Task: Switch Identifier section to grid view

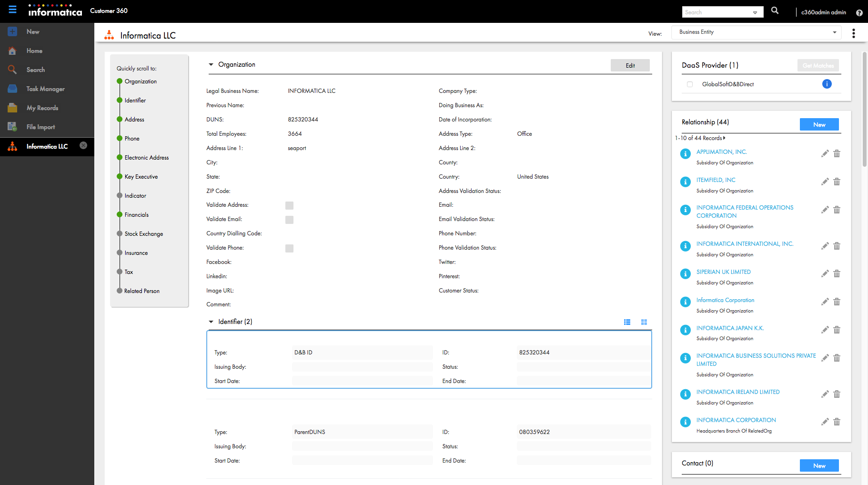Action: pos(644,322)
